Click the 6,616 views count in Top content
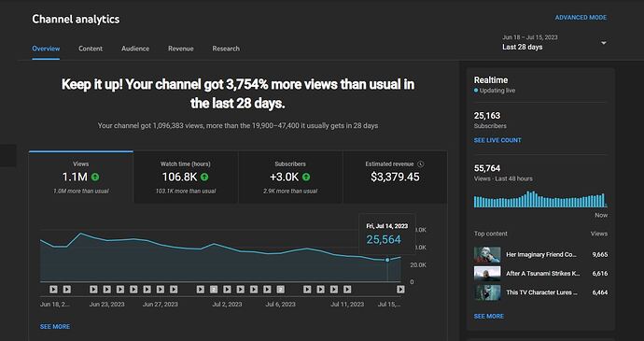The width and height of the screenshot is (644, 341). click(x=599, y=274)
